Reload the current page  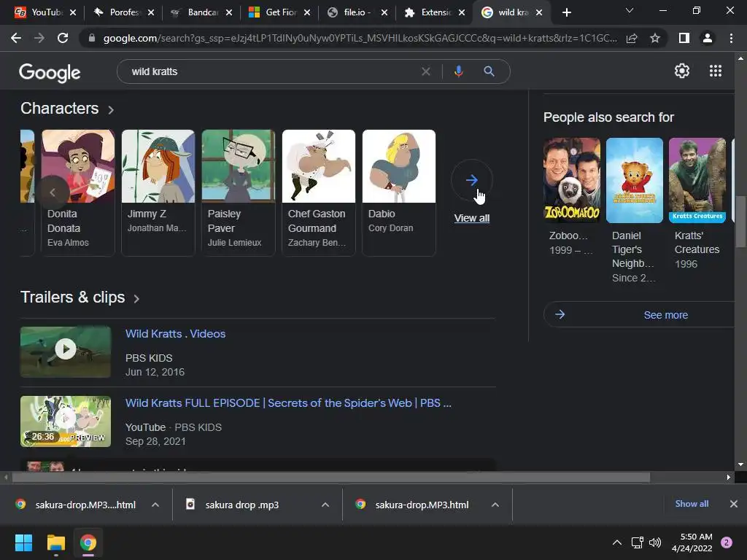[63, 38]
